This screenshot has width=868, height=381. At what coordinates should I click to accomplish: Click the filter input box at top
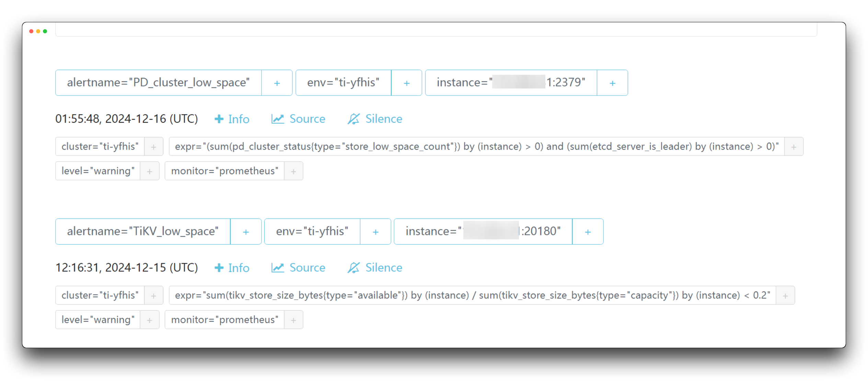[x=436, y=30]
